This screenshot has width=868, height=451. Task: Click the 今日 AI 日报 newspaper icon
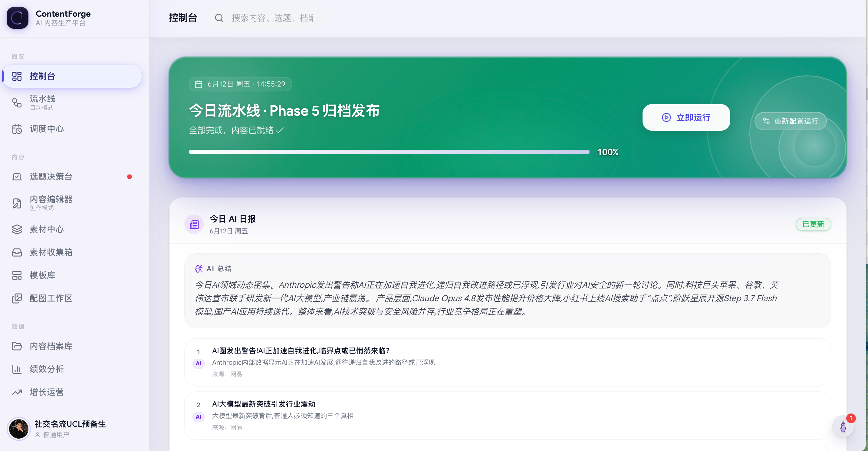coord(194,225)
